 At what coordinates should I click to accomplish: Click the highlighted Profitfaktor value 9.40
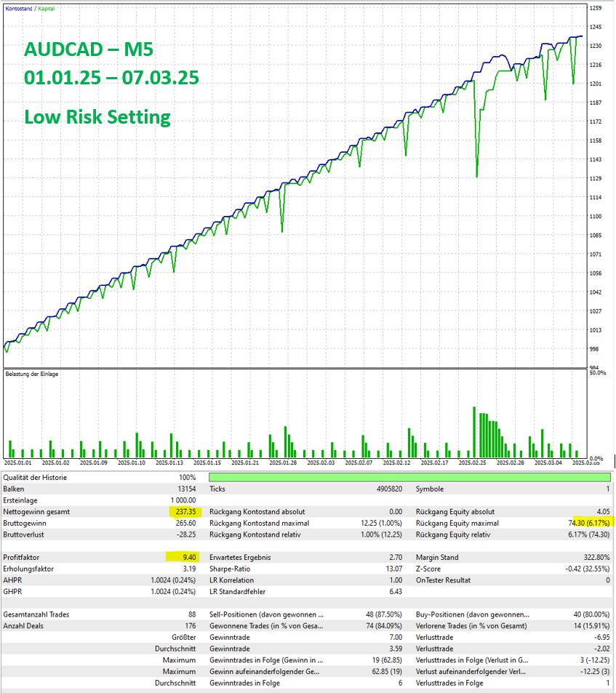pos(189,557)
